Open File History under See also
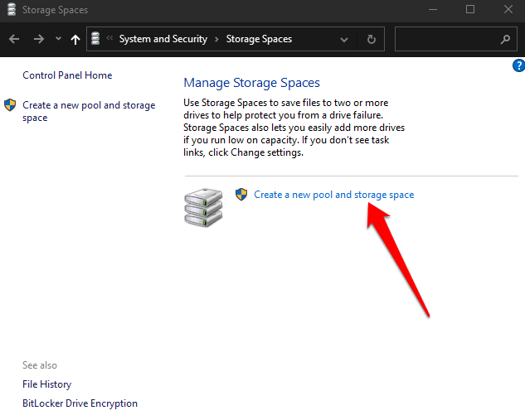 click(x=47, y=384)
